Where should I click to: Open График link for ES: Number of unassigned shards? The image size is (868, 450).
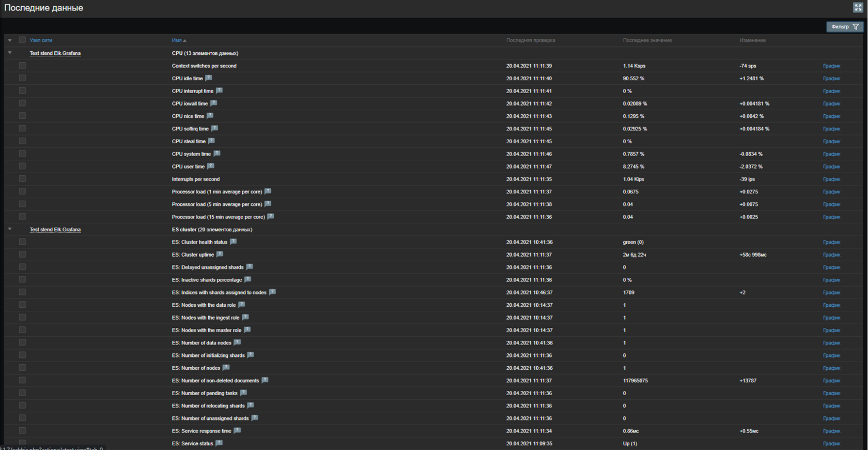(x=831, y=418)
